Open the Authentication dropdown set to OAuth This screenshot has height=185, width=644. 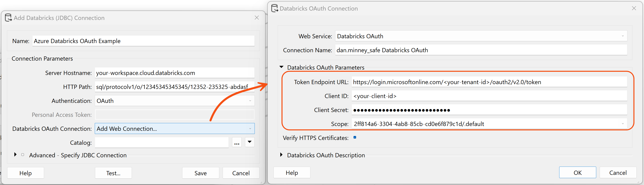pyautogui.click(x=175, y=101)
